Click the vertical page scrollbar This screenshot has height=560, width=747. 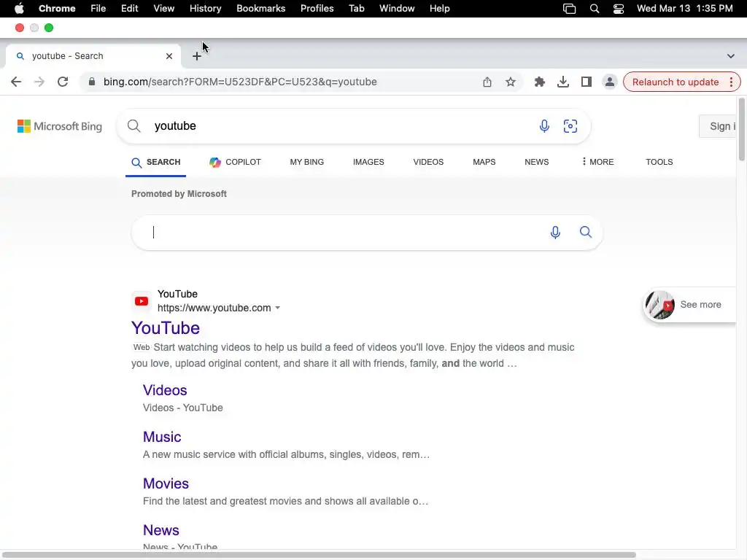[x=741, y=130]
